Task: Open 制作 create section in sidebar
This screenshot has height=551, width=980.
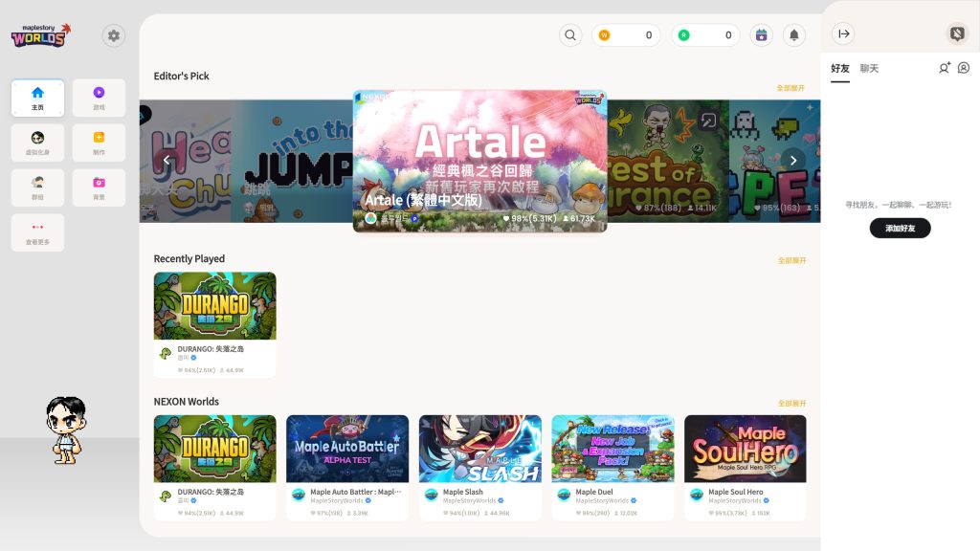Action: [x=99, y=143]
